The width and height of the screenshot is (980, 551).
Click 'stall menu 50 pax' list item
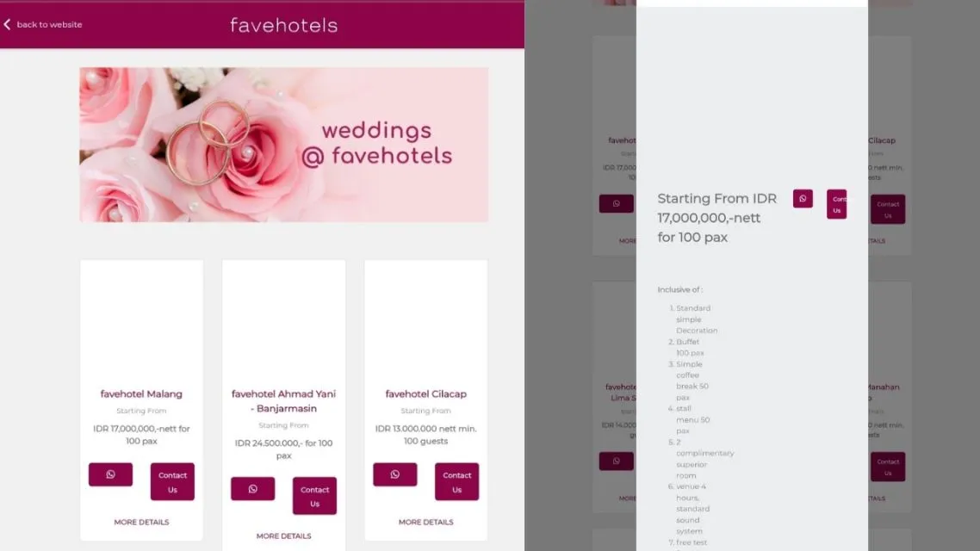pos(692,420)
